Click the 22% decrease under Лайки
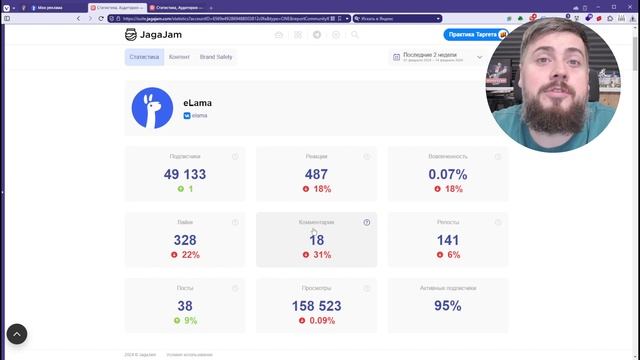 tap(185, 255)
